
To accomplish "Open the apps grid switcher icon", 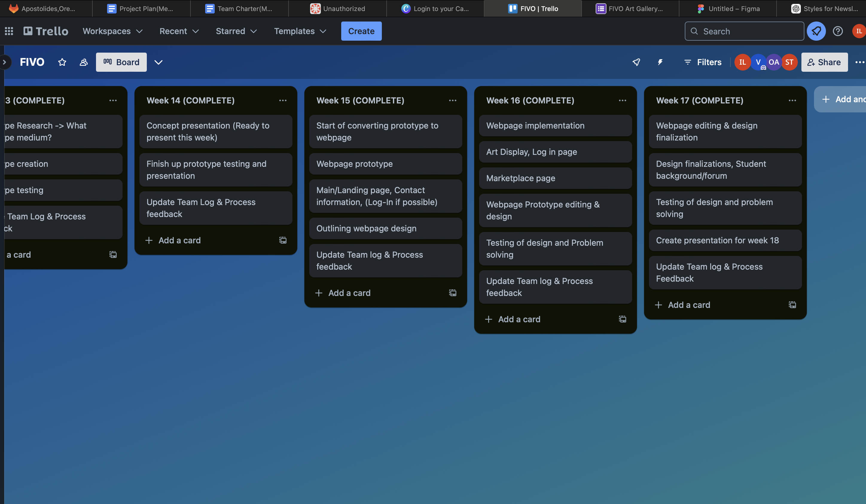I will click(9, 31).
